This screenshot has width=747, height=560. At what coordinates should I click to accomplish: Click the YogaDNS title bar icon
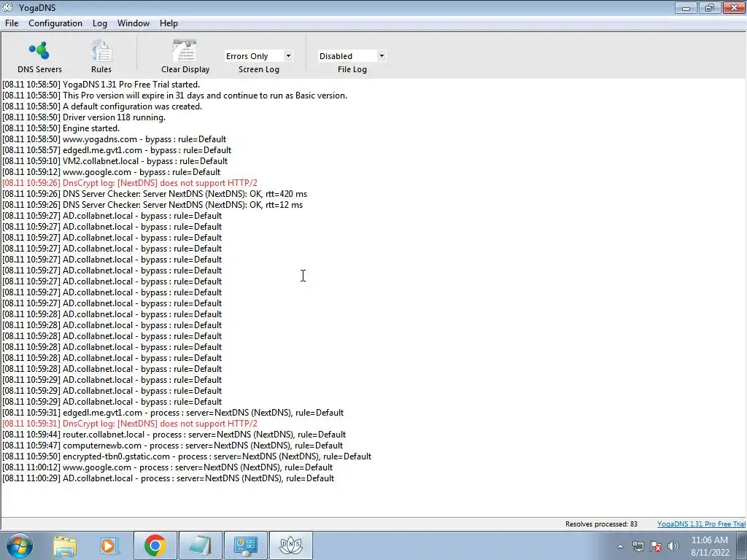coord(7,7)
